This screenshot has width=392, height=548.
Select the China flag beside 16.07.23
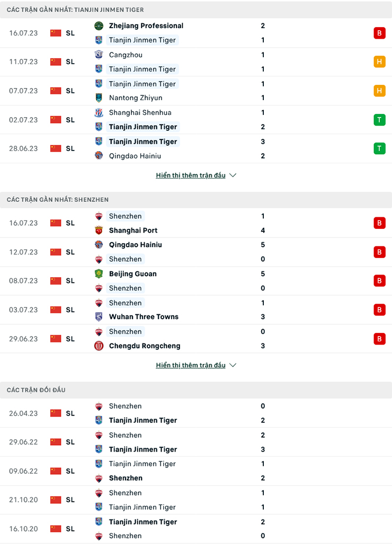56,33
